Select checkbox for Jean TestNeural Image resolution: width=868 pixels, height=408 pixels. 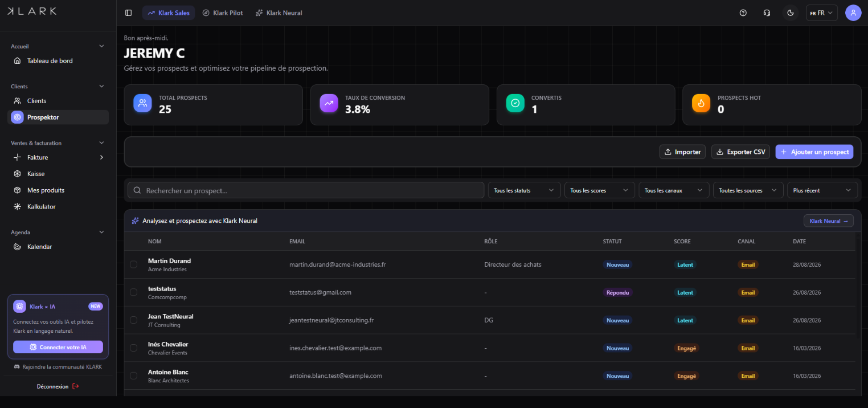click(x=133, y=320)
